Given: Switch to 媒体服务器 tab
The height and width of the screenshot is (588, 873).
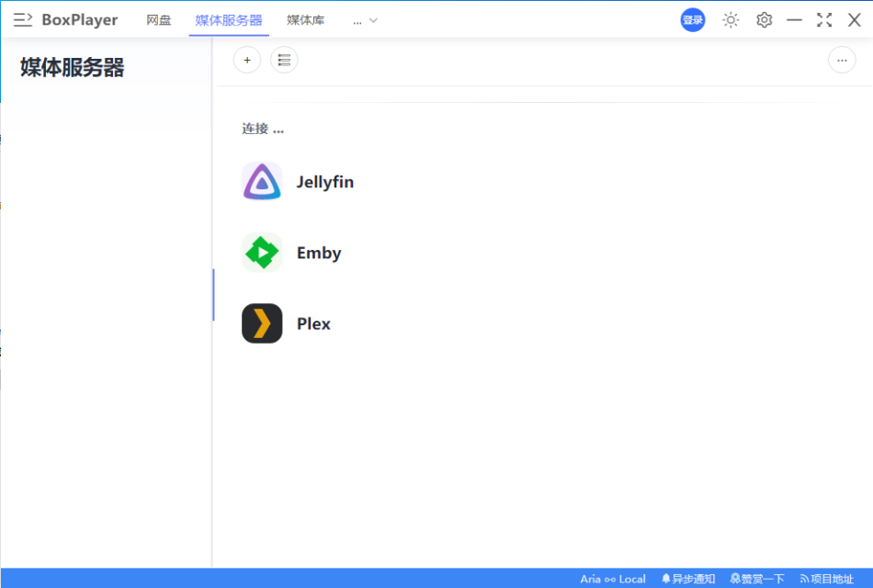Looking at the screenshot, I should pos(229,20).
